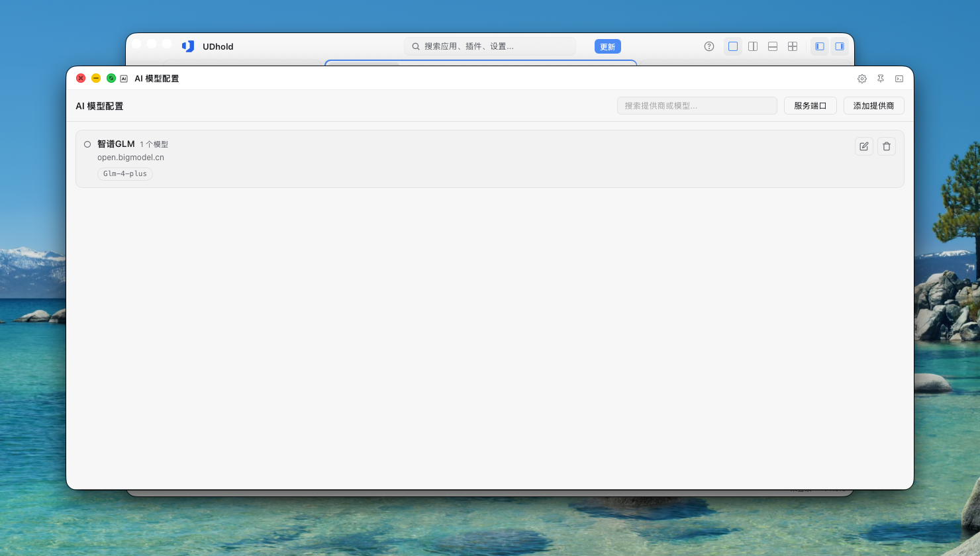Select the 智谱GLM radio circle
Screen dimensions: 980x556
(x=87, y=144)
